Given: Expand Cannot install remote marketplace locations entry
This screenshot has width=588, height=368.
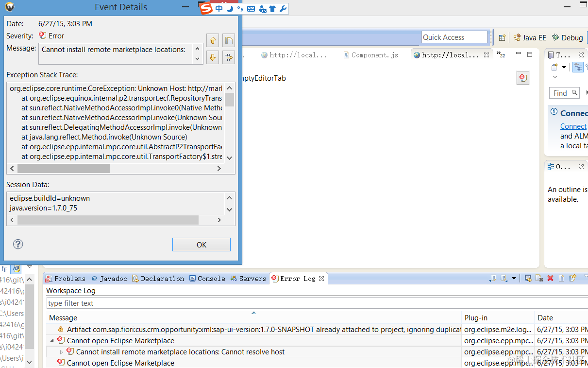Looking at the screenshot, I should click(x=61, y=351).
